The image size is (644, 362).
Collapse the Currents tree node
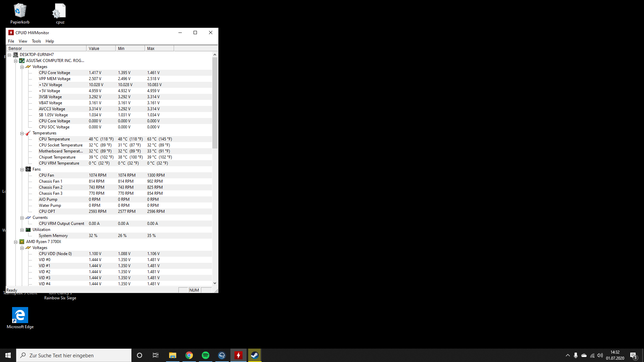pos(22,218)
